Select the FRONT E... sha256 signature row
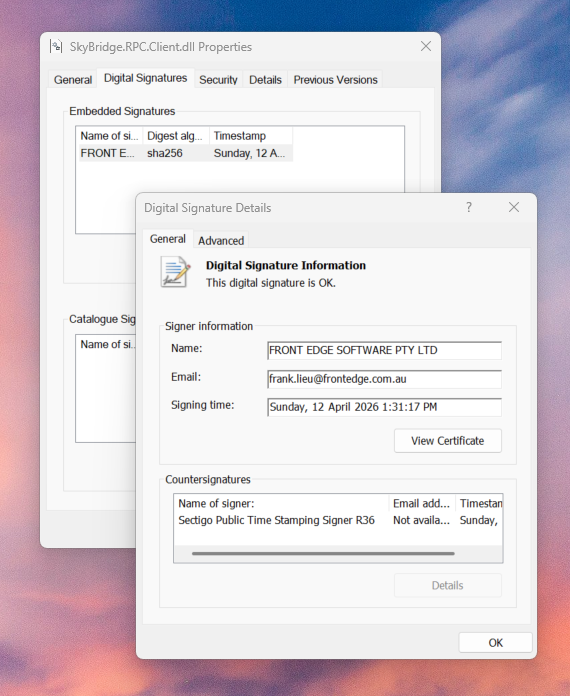570x696 pixels. [x=186, y=153]
